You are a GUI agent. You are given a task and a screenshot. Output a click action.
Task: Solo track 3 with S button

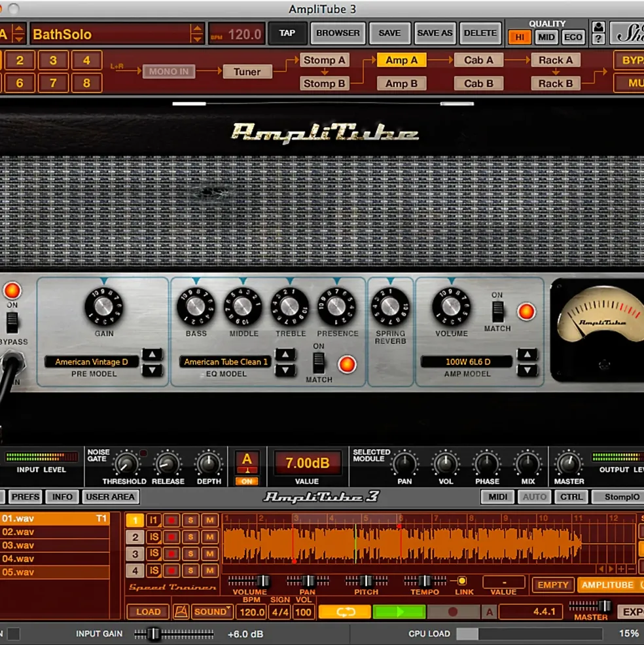coord(190,554)
